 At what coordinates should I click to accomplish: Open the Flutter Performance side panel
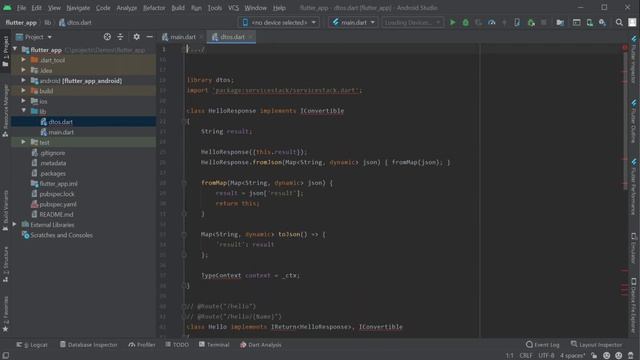(634, 187)
